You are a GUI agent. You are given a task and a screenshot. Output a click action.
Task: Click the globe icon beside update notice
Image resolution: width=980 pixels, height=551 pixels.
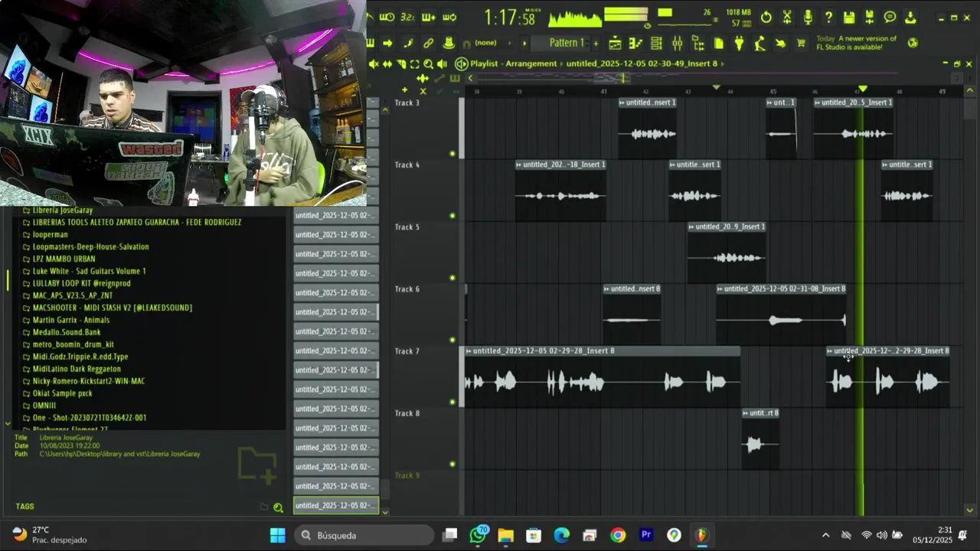coord(913,43)
